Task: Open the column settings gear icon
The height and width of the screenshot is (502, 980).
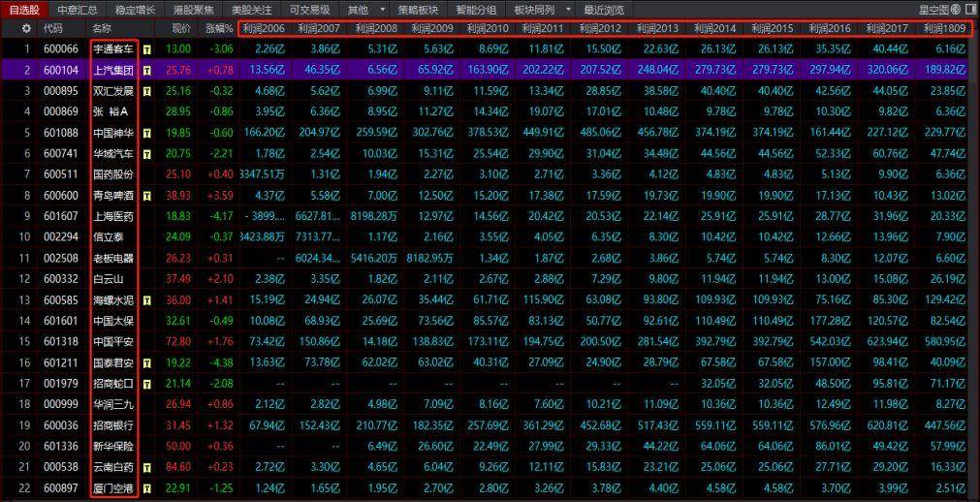Action: pos(26,29)
